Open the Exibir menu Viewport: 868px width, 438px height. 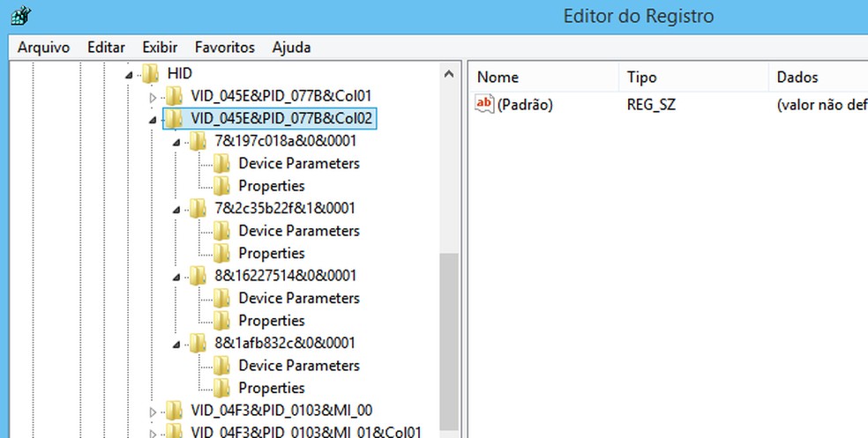click(x=160, y=48)
